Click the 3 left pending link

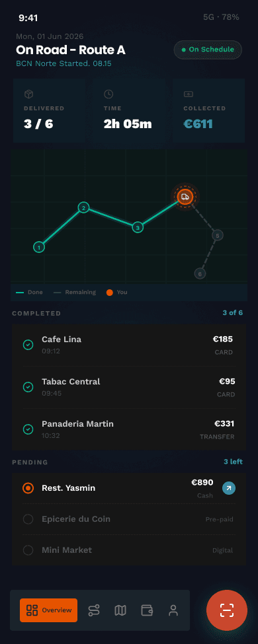pos(234,462)
